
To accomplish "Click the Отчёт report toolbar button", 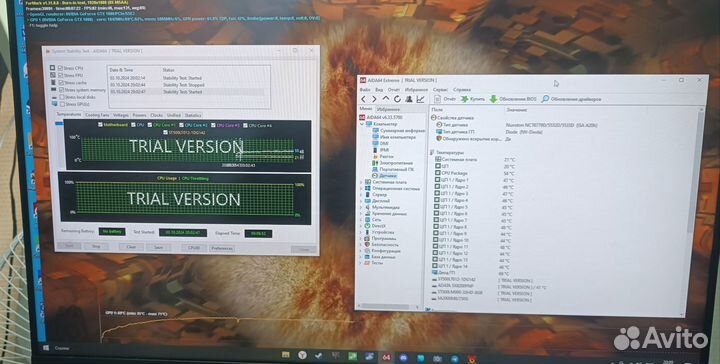I will [445, 99].
